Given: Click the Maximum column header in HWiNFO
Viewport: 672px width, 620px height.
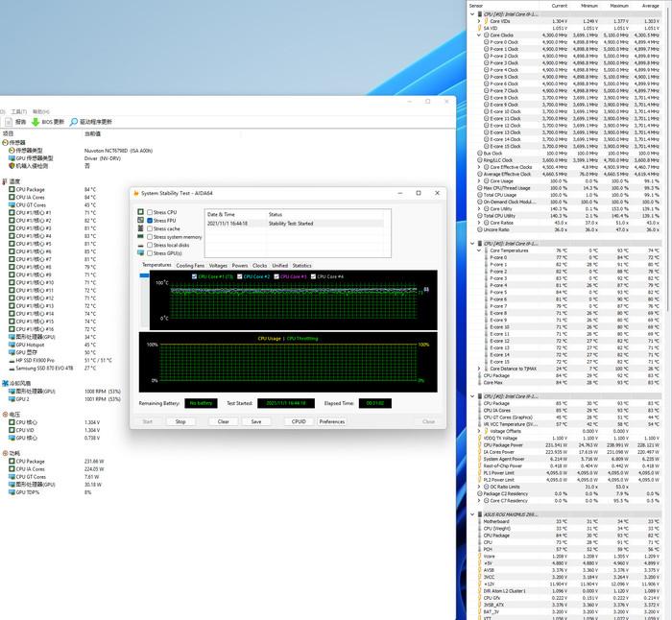Looking at the screenshot, I should pyautogui.click(x=619, y=6).
